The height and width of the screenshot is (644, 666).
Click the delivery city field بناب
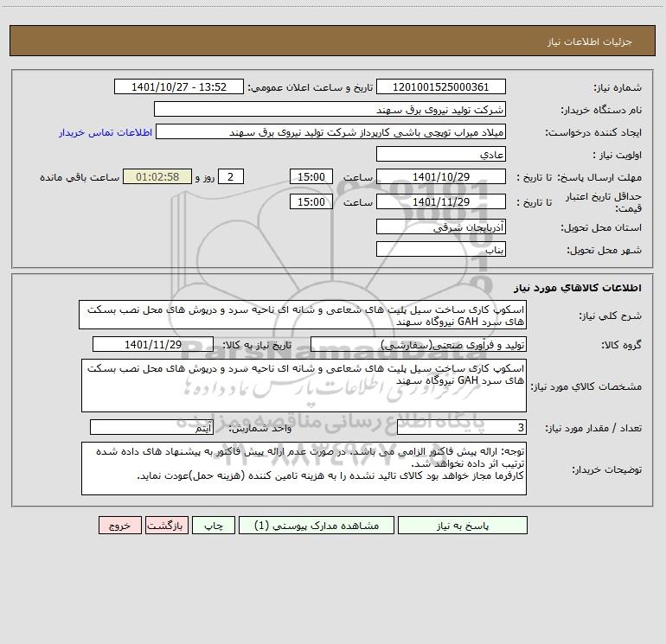(x=441, y=249)
